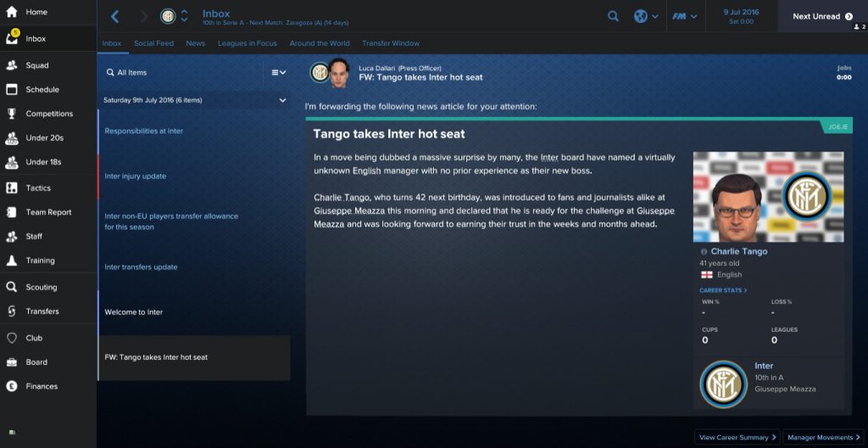Open the FM menu dropdown
The height and width of the screenshot is (448, 868).
coord(685,17)
